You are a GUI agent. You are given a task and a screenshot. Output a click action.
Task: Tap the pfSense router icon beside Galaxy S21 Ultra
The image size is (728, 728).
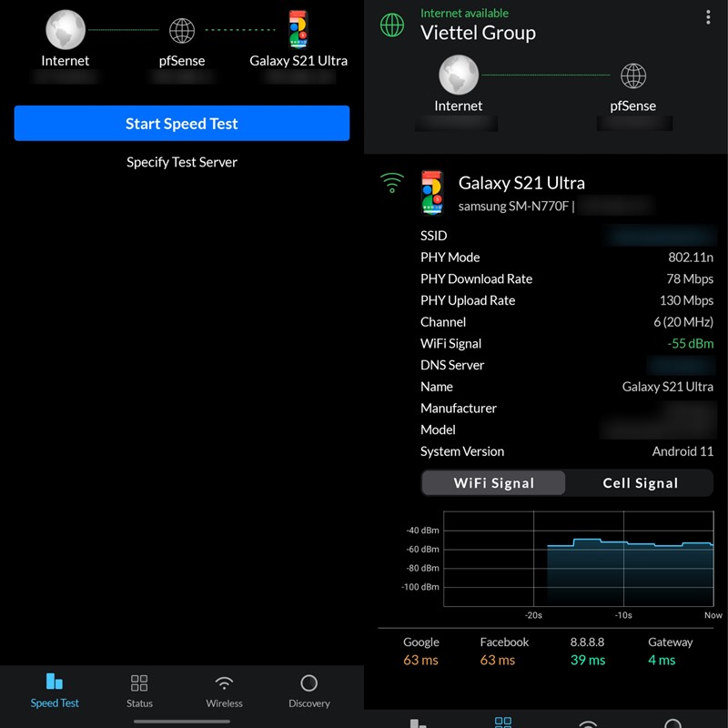tap(181, 31)
